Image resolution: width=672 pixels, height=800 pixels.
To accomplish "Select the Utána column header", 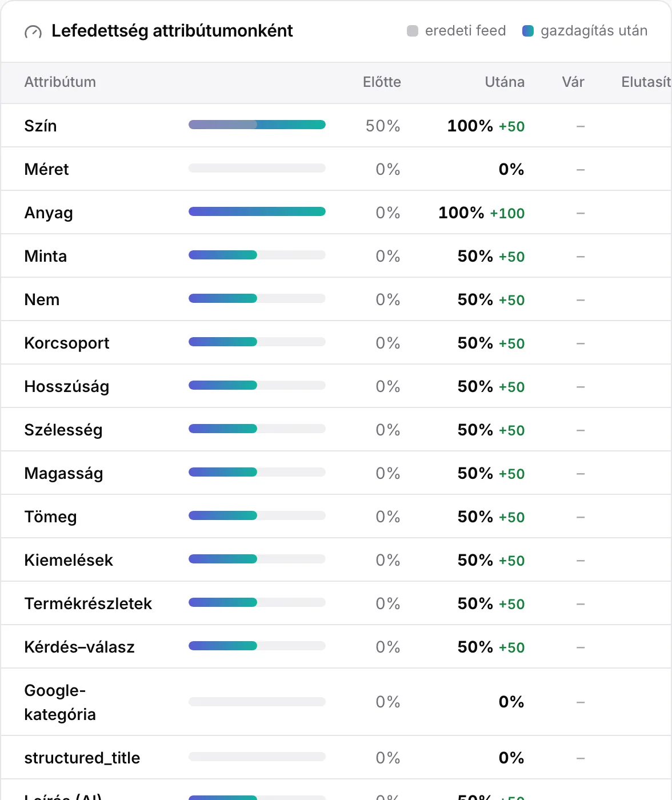I will [x=505, y=82].
